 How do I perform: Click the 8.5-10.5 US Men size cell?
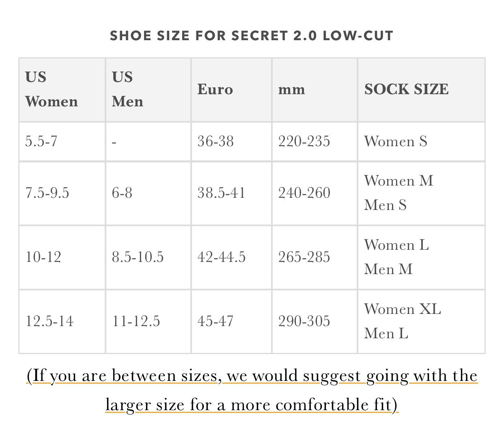(x=138, y=257)
